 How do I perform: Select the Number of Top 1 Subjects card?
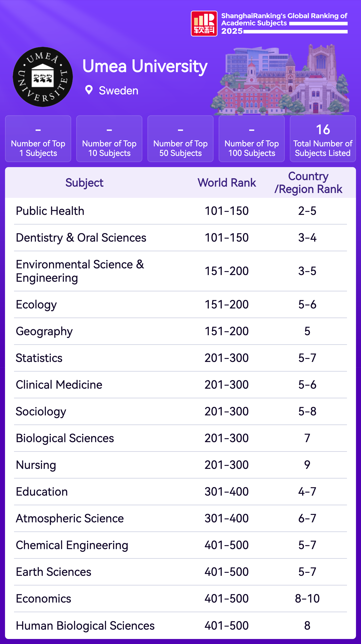pyautogui.click(x=38, y=139)
